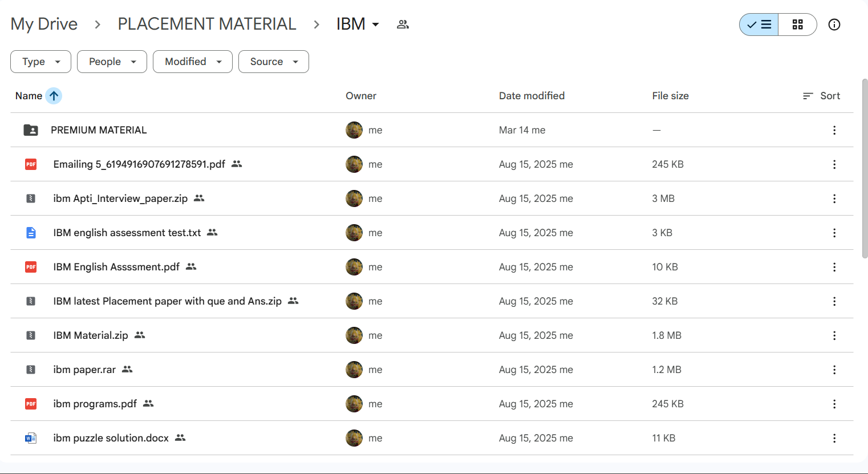Click the PDF icon for Emailing 5_6194916907691278591.pdf
This screenshot has width=868, height=474.
click(31, 164)
